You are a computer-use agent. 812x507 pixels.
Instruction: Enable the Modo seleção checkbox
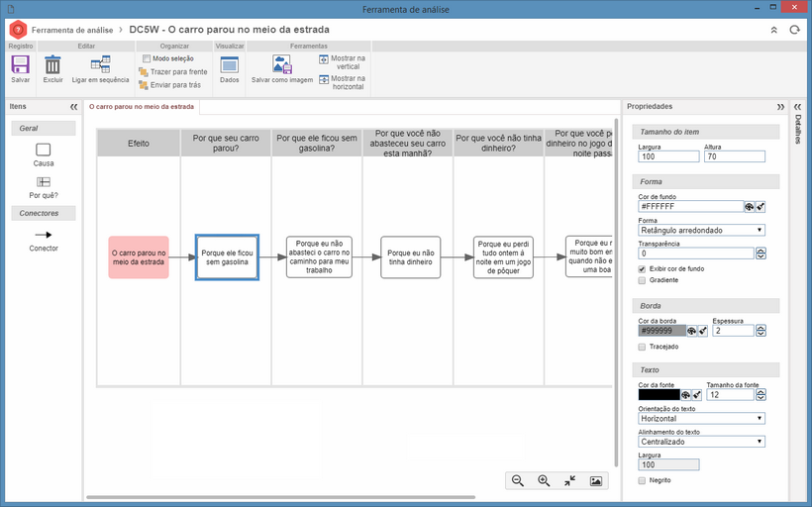click(x=147, y=58)
